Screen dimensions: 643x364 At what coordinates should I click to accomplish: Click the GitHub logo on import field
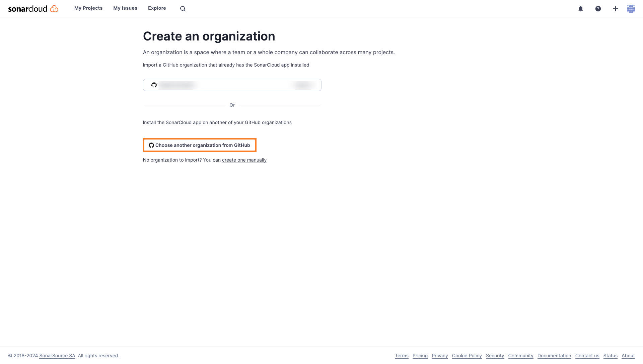point(154,85)
